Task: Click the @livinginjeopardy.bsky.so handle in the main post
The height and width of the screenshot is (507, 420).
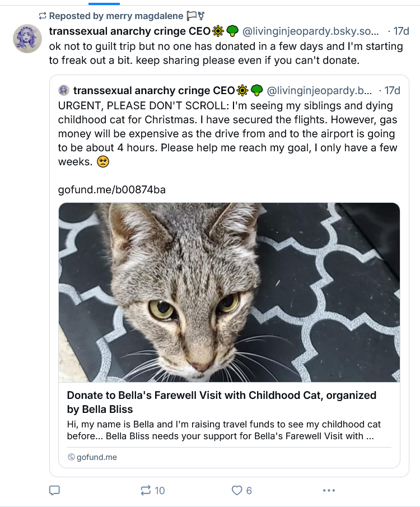Action: (310, 31)
